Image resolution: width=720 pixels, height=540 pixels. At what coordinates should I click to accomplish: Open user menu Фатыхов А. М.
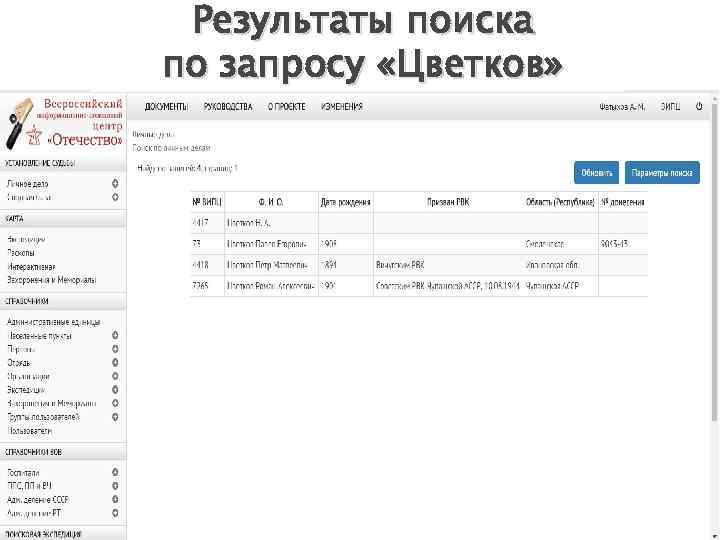622,107
